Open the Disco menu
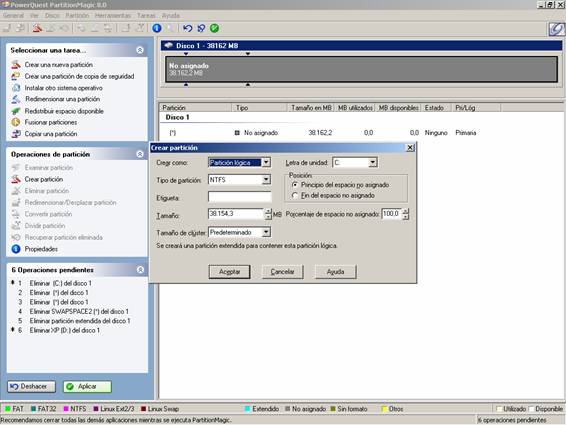Image resolution: width=566 pixels, height=425 pixels. point(52,16)
